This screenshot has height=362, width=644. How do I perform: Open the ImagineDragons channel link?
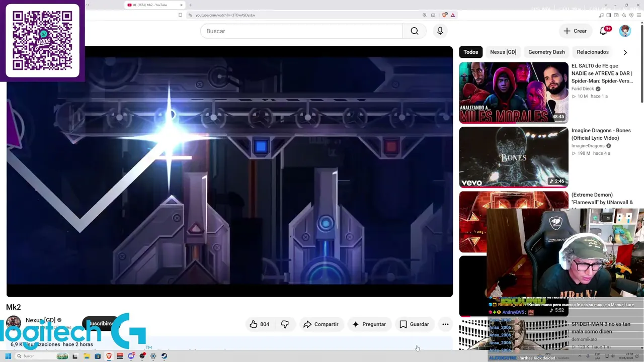[588, 146]
